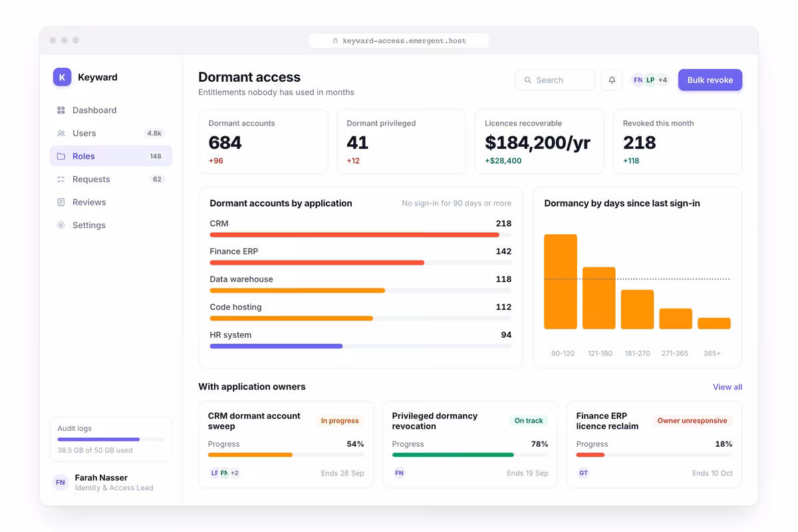The image size is (798, 532).
Task: Click '38.5 GB of 50 GB used' text
Action: point(95,450)
